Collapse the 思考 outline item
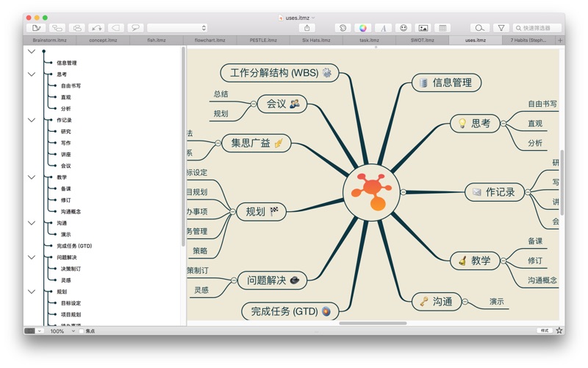 [x=32, y=74]
